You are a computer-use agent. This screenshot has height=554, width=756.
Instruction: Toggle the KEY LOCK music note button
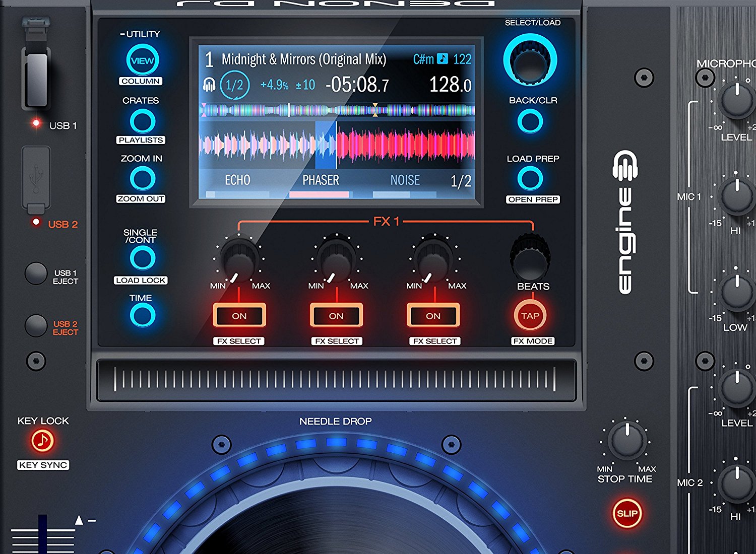[43, 441]
